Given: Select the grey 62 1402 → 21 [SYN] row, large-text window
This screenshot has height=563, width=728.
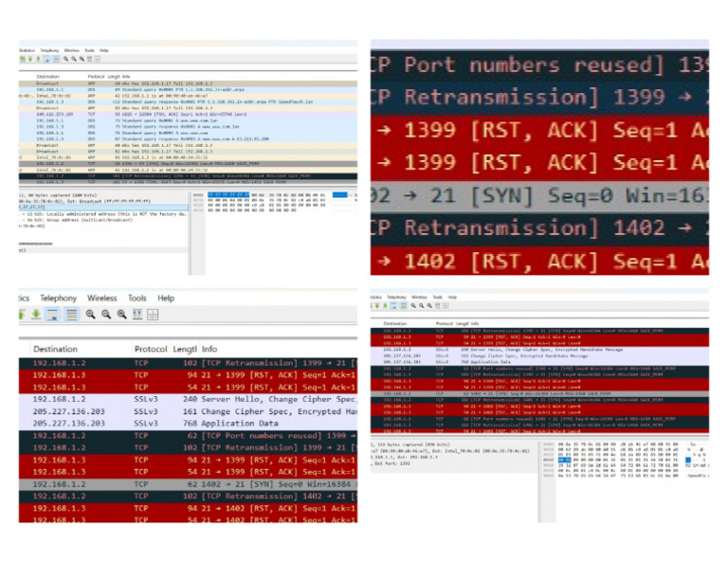Looking at the screenshot, I should [x=188, y=484].
